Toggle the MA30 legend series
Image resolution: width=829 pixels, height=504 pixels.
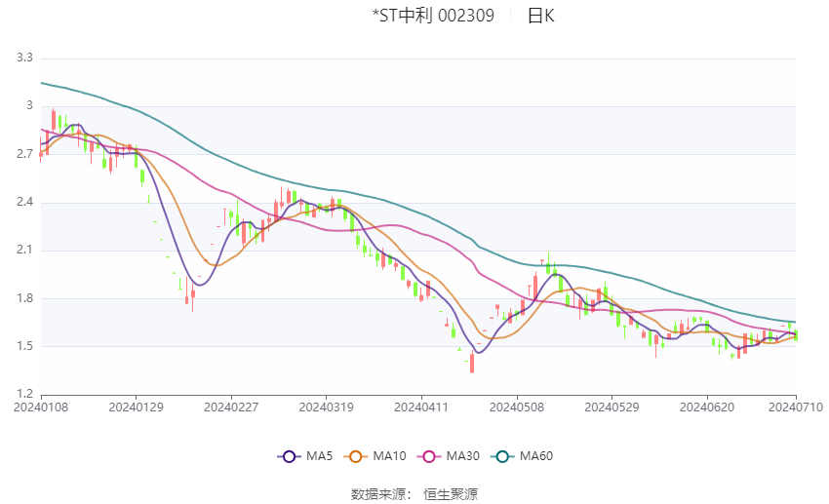449,456
